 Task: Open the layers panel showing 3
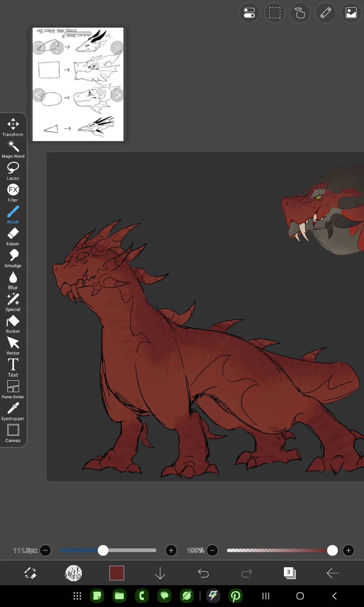[x=290, y=573]
